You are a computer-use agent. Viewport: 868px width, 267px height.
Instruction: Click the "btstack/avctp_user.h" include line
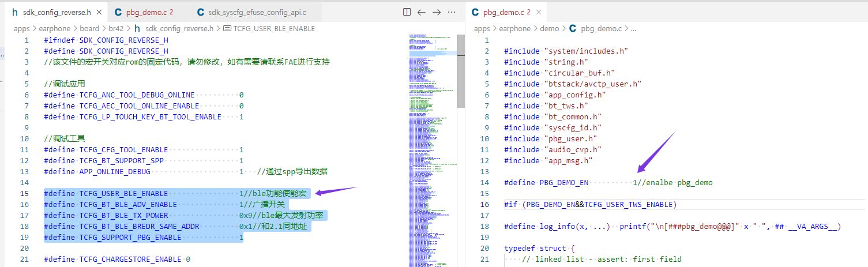pyautogui.click(x=572, y=84)
